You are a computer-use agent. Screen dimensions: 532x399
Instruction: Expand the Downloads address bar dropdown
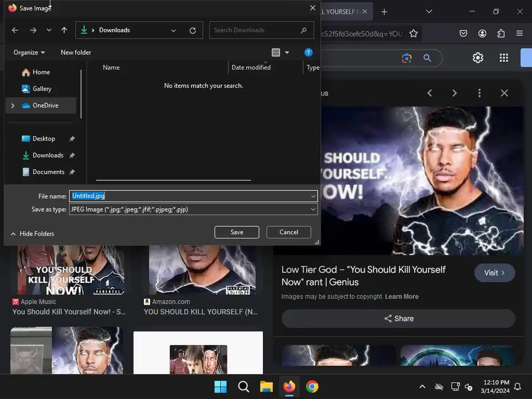pos(174,31)
